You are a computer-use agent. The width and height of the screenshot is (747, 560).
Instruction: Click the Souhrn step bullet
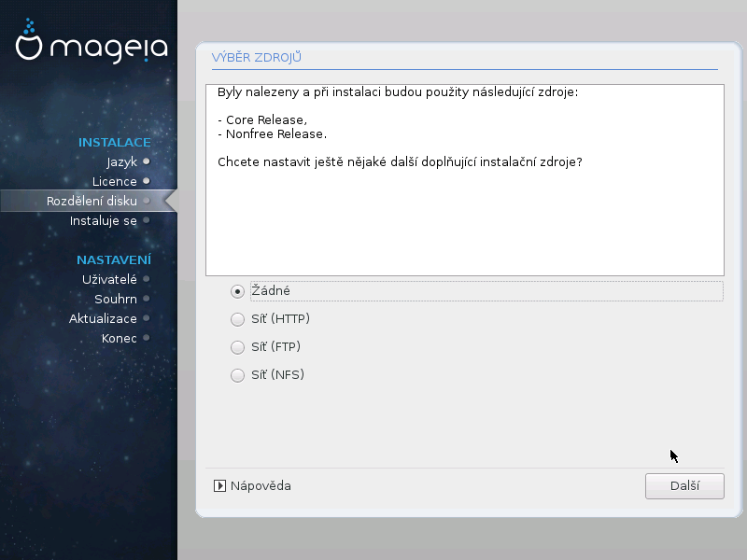(x=147, y=299)
